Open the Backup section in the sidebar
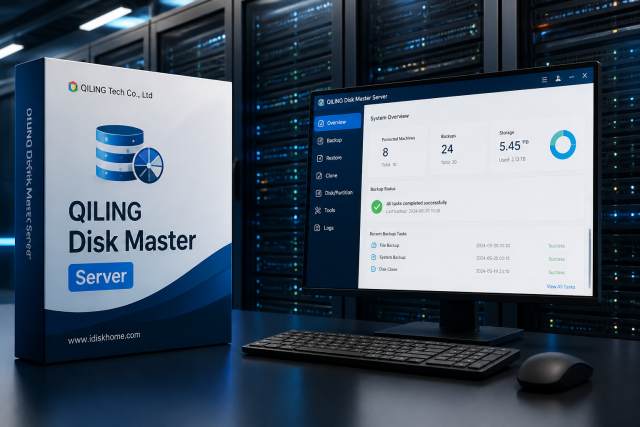Screen dimensions: 640x427 click(330, 140)
